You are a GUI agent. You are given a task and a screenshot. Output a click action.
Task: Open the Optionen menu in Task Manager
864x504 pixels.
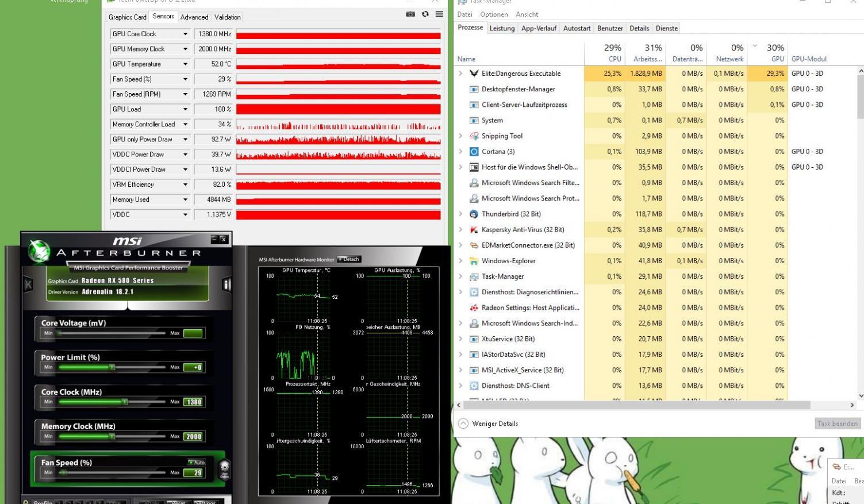[494, 14]
